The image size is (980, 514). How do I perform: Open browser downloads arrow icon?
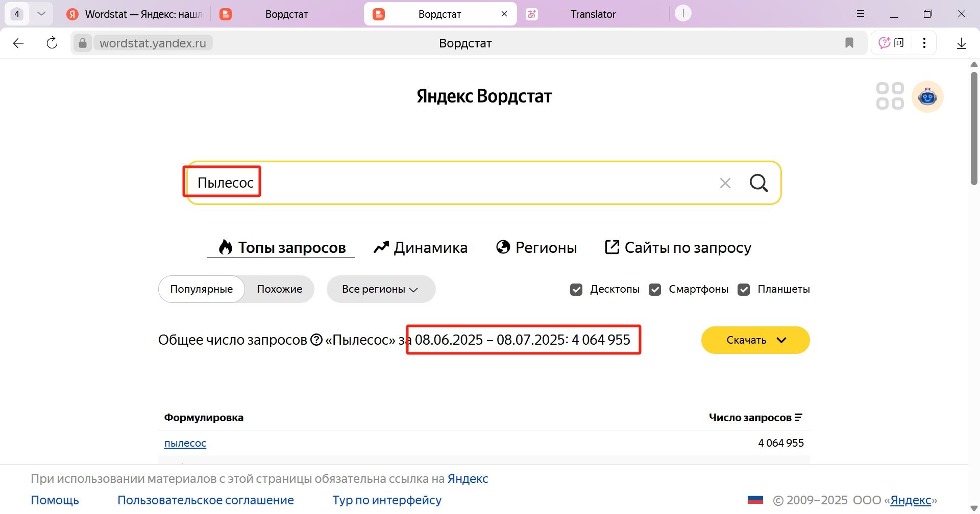point(961,43)
